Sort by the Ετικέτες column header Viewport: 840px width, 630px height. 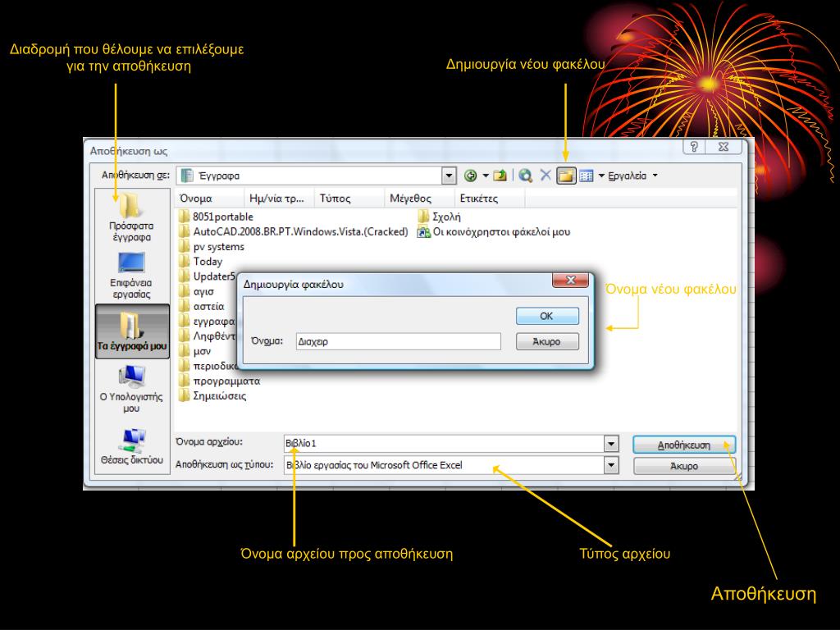click(x=490, y=199)
